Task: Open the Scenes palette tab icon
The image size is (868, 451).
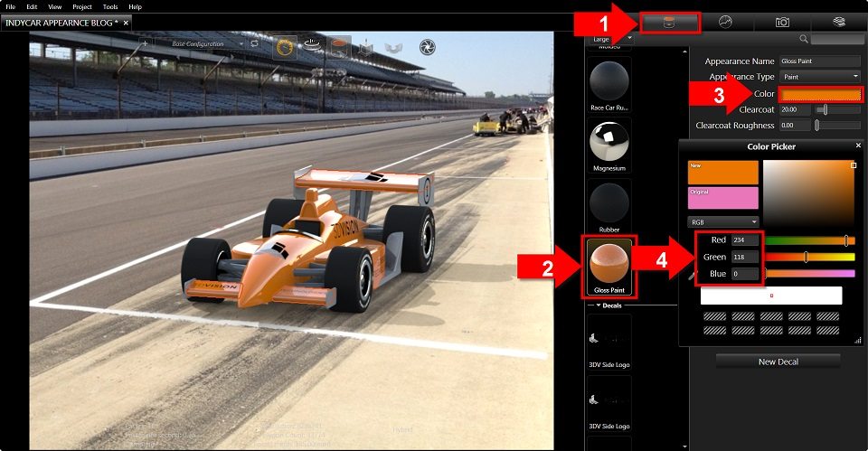Action: (x=725, y=22)
